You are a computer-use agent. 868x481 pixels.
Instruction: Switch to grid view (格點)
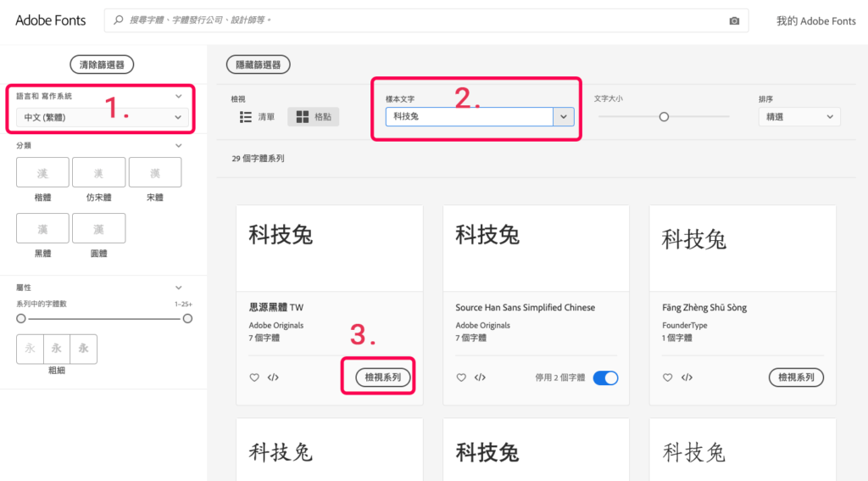tap(314, 117)
